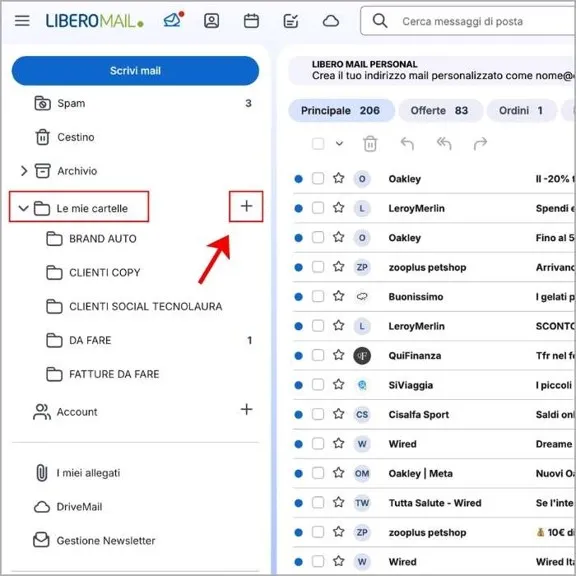Click the delete trash toolbar icon

click(370, 144)
